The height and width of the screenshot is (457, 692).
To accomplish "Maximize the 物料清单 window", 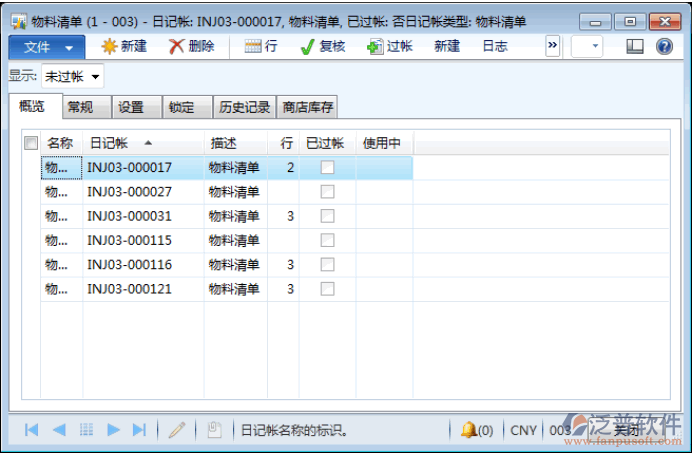I will coord(630,22).
